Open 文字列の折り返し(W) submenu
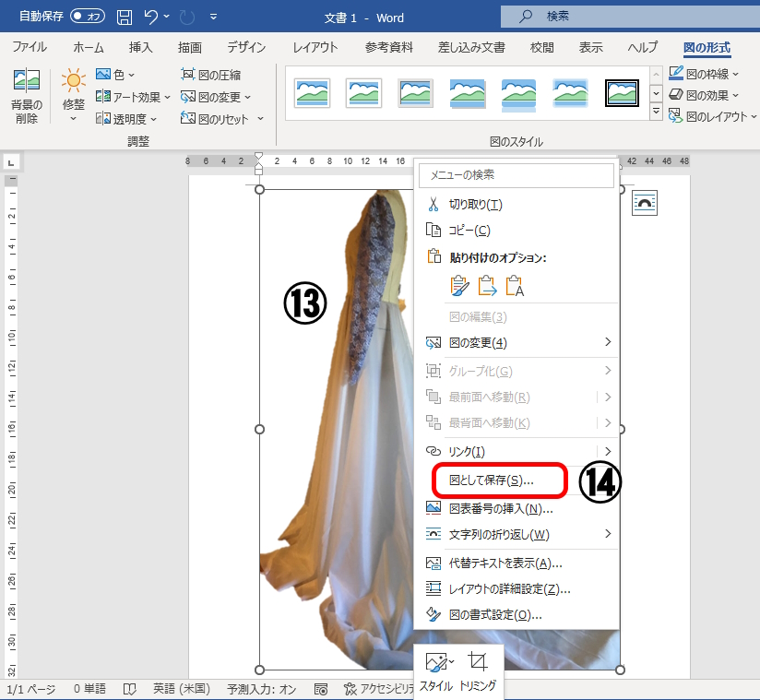760x700 pixels. (517, 534)
